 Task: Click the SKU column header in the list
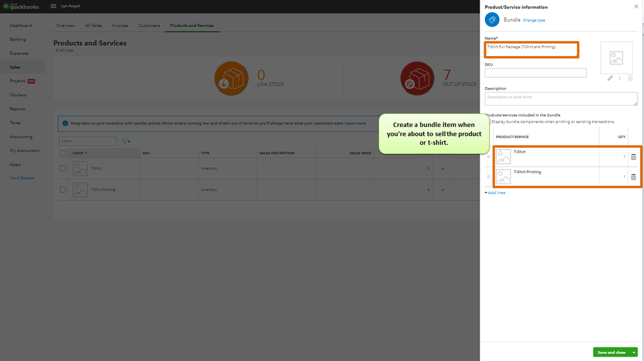click(146, 153)
